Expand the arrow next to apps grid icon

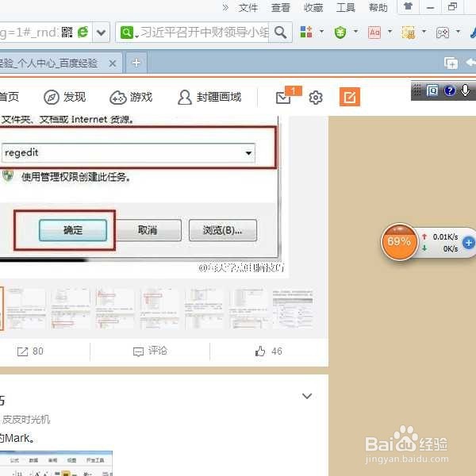click(321, 31)
